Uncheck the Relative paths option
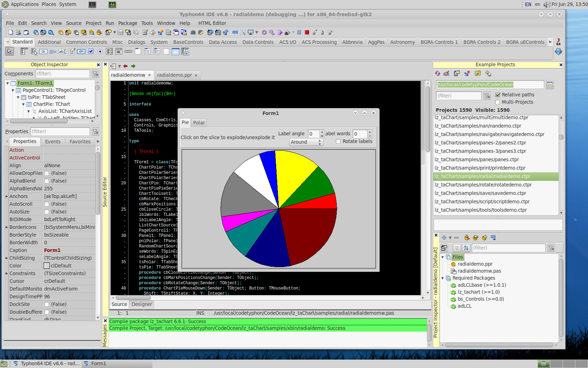 (x=498, y=95)
